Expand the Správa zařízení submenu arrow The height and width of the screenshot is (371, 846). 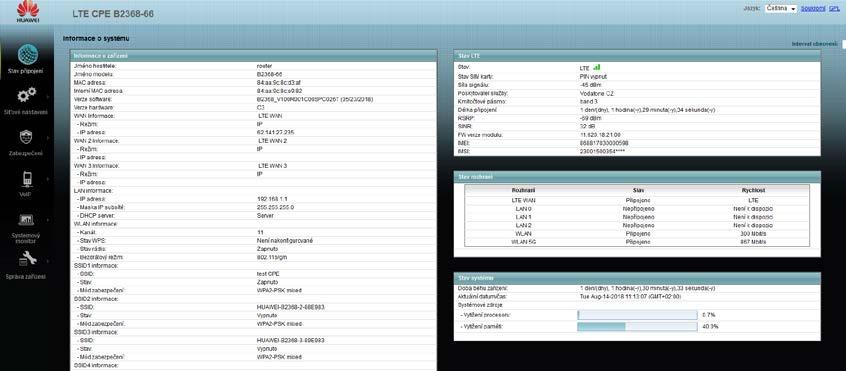click(47, 261)
